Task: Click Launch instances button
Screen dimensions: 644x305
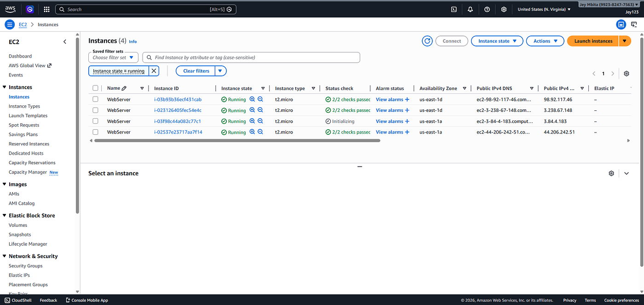Action: (x=593, y=41)
